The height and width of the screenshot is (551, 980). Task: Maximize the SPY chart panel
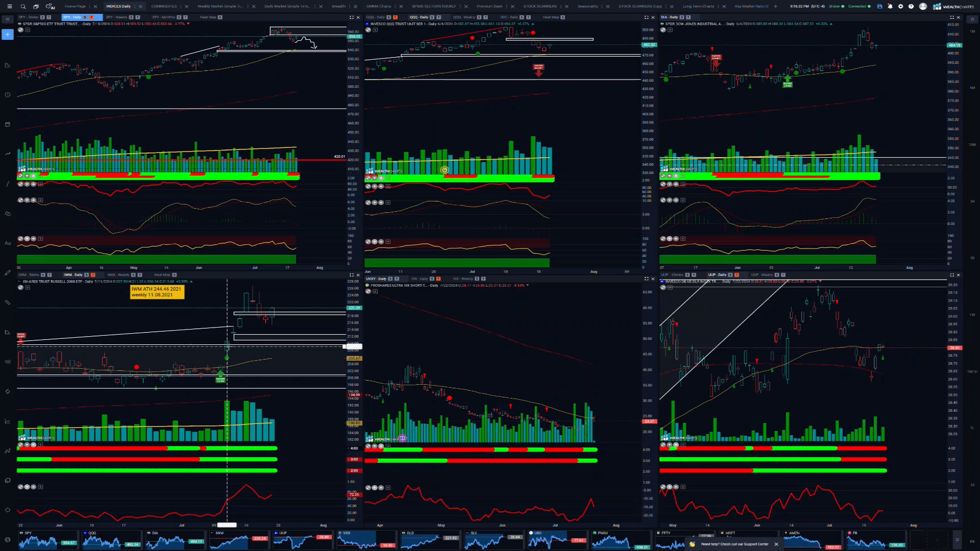(x=351, y=17)
